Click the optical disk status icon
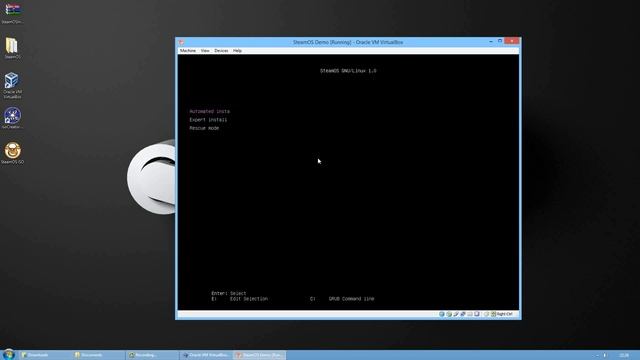The image size is (640, 360). (x=449, y=314)
